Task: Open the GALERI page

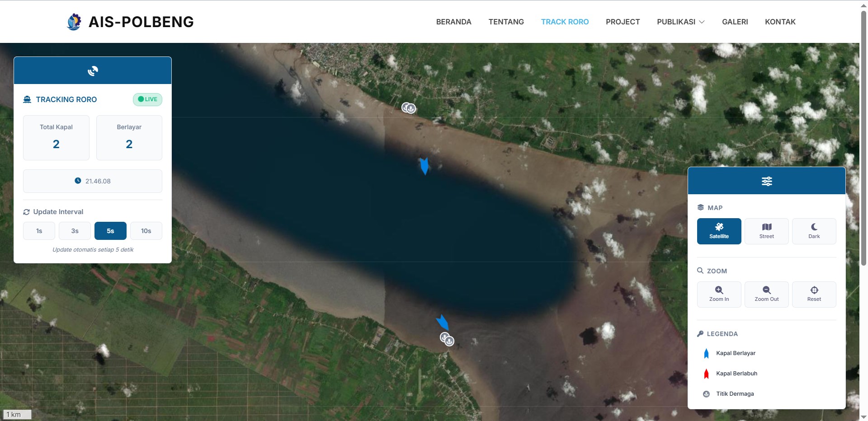Action: (735, 22)
